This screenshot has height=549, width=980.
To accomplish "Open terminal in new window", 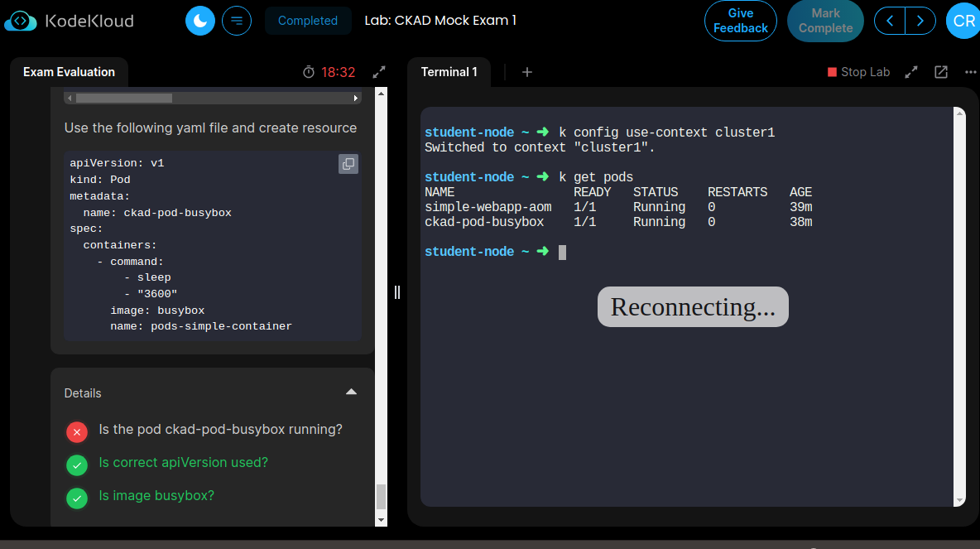I will (941, 72).
